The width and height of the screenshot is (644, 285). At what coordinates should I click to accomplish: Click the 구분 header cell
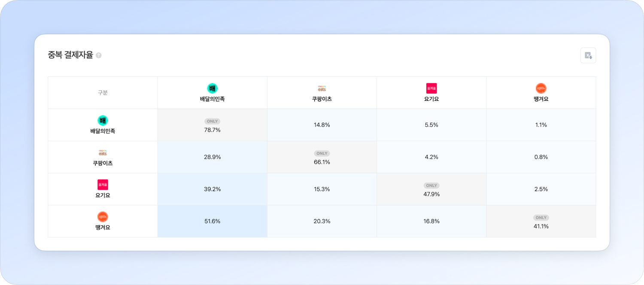click(103, 93)
